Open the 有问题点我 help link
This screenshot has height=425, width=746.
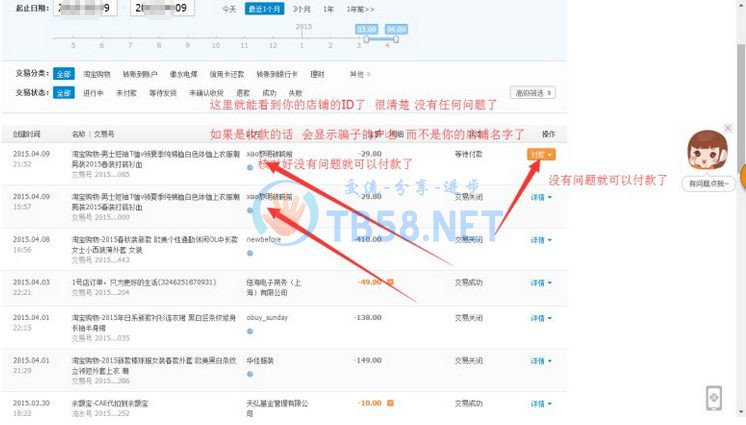pos(708,184)
